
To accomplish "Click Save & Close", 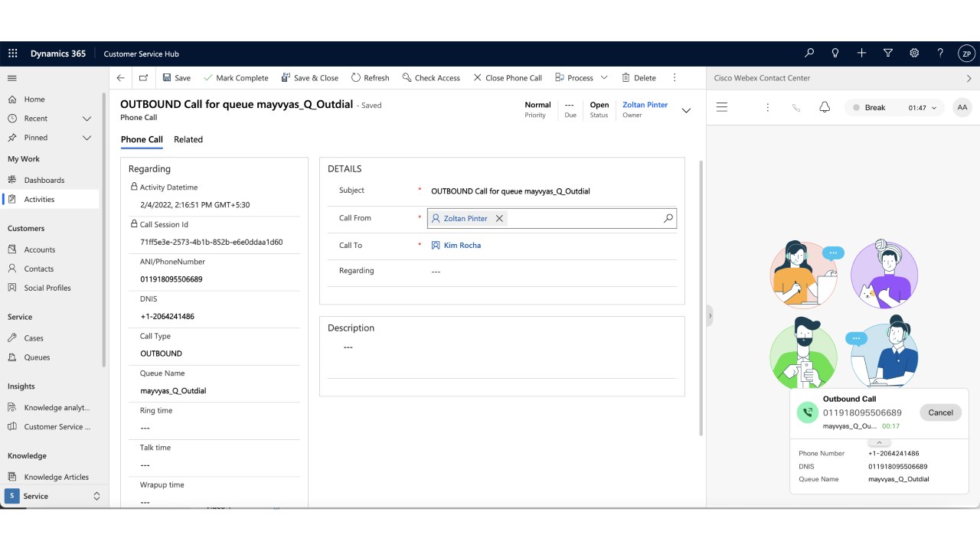I will (x=310, y=78).
